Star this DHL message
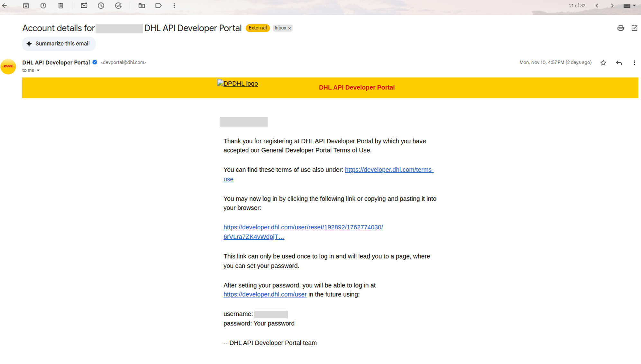This screenshot has height=364, width=641. click(603, 63)
